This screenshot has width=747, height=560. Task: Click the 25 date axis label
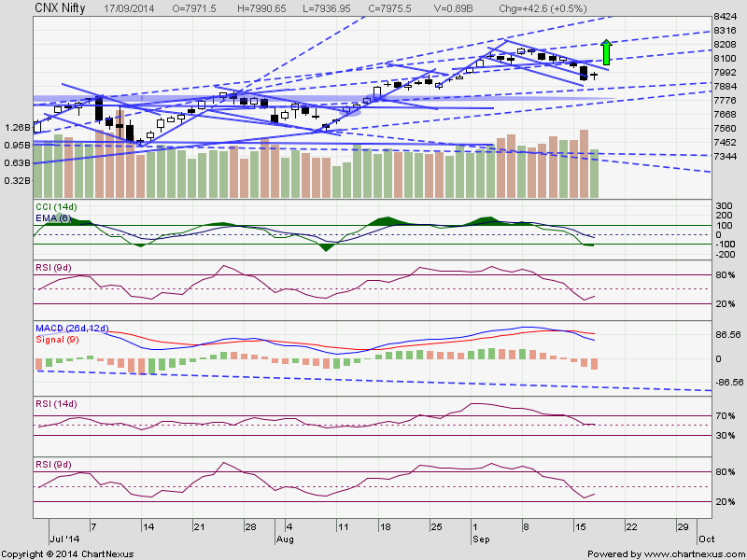click(x=436, y=526)
